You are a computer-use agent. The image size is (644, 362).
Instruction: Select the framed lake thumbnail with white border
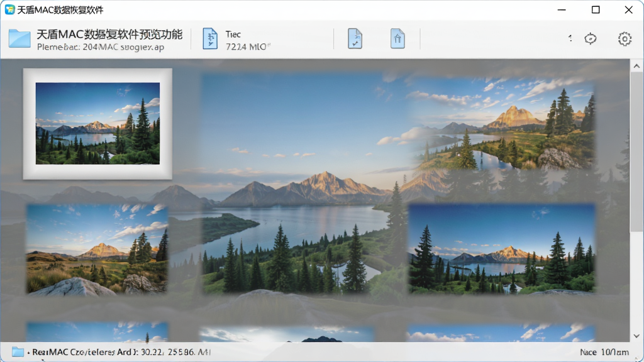97,124
